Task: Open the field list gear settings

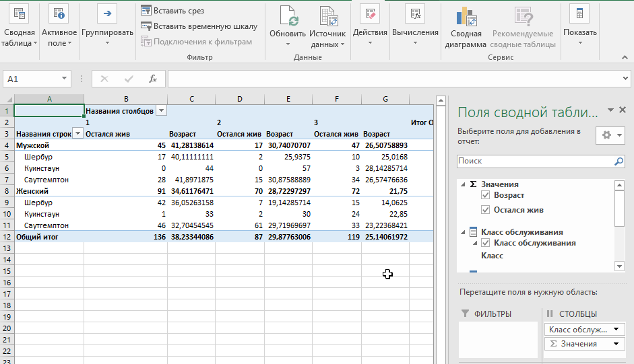Action: pyautogui.click(x=610, y=135)
